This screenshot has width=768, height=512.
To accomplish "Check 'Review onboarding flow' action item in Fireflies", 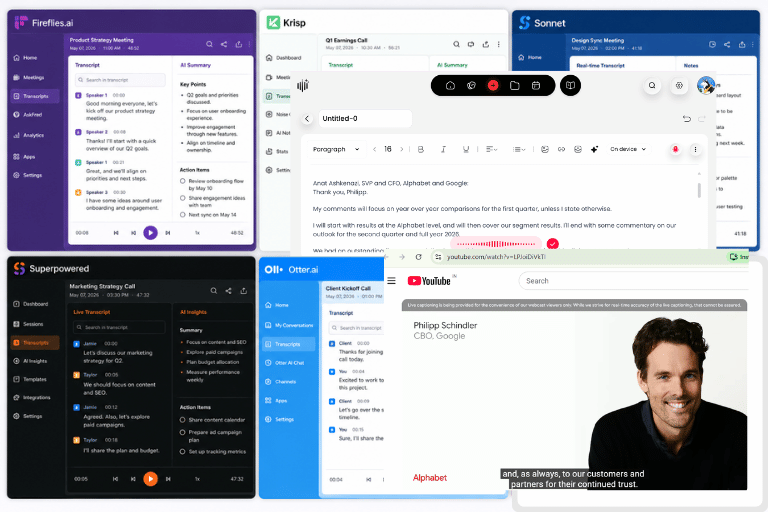I will click(183, 181).
